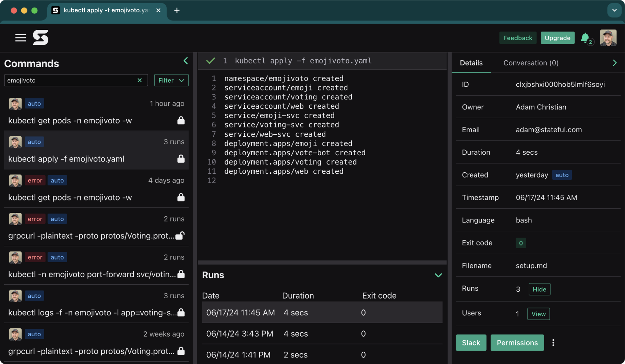625x364 pixels.
Task: Click lock icon on port-forward command
Action: 181,274
